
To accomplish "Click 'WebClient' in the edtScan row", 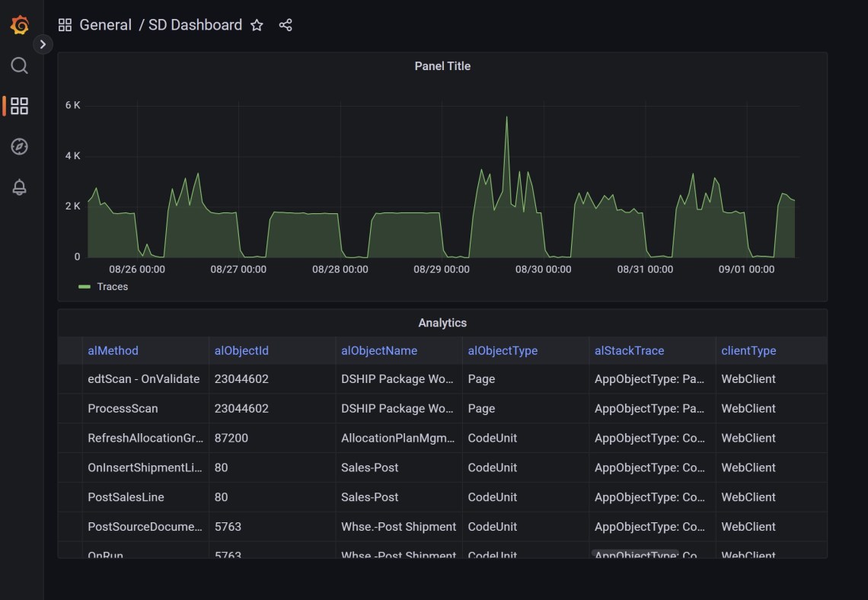I will tap(771, 379).
